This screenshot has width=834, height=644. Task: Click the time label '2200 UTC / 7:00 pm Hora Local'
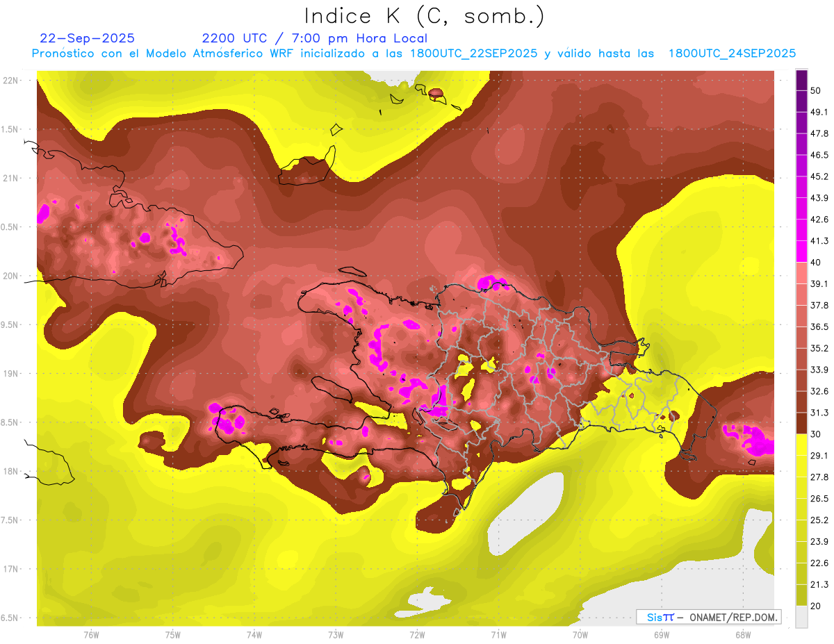[315, 38]
